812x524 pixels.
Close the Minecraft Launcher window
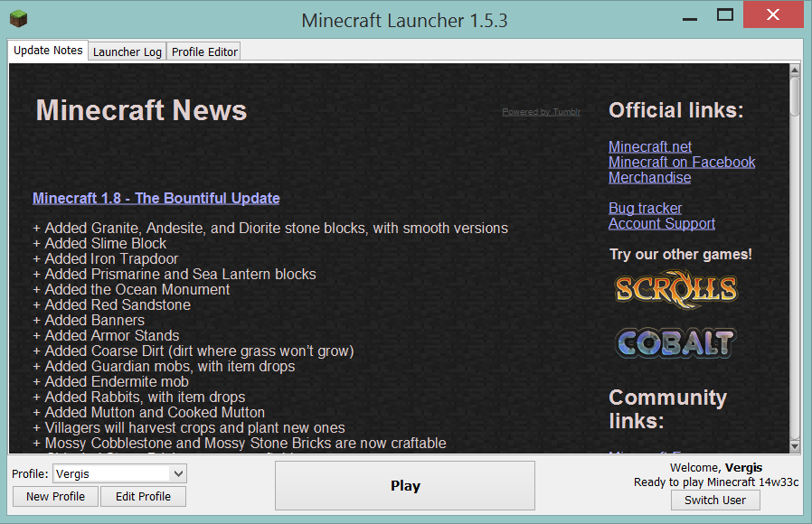[773, 14]
